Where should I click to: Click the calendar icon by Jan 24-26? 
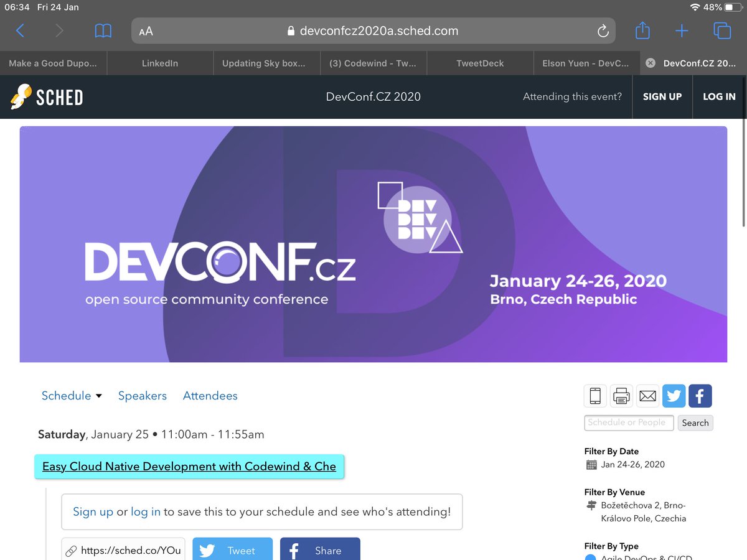coord(591,465)
